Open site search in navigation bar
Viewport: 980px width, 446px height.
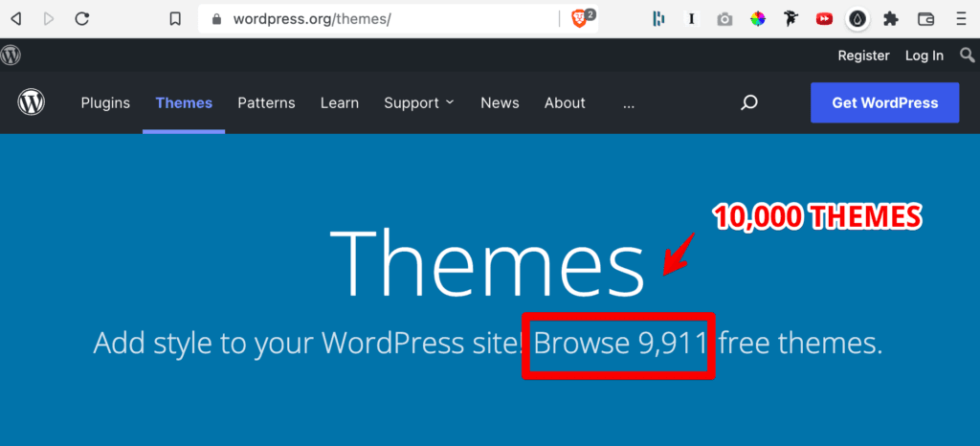[x=748, y=103]
